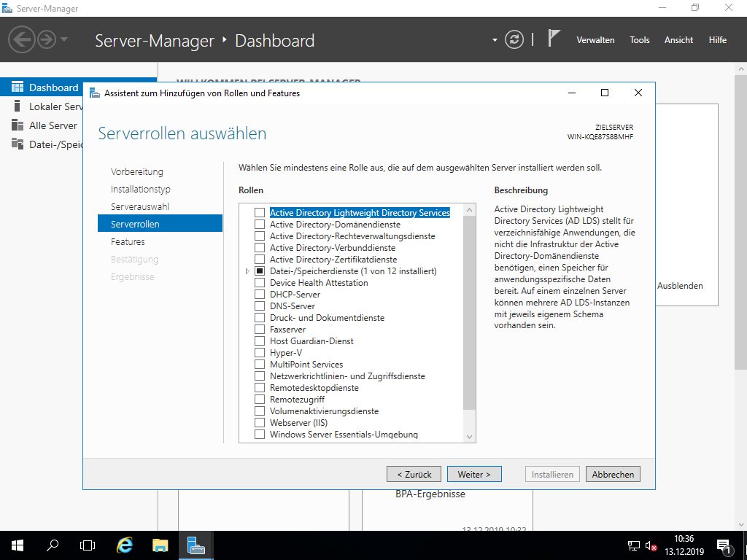Click the muted volume tray icon

(651, 545)
